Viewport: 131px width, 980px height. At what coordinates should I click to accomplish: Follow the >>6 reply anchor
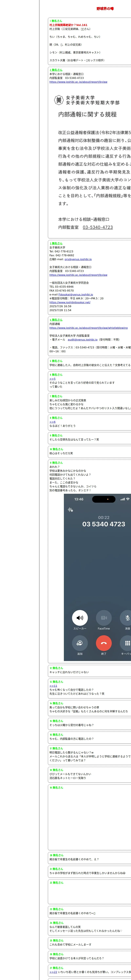point(52,422)
